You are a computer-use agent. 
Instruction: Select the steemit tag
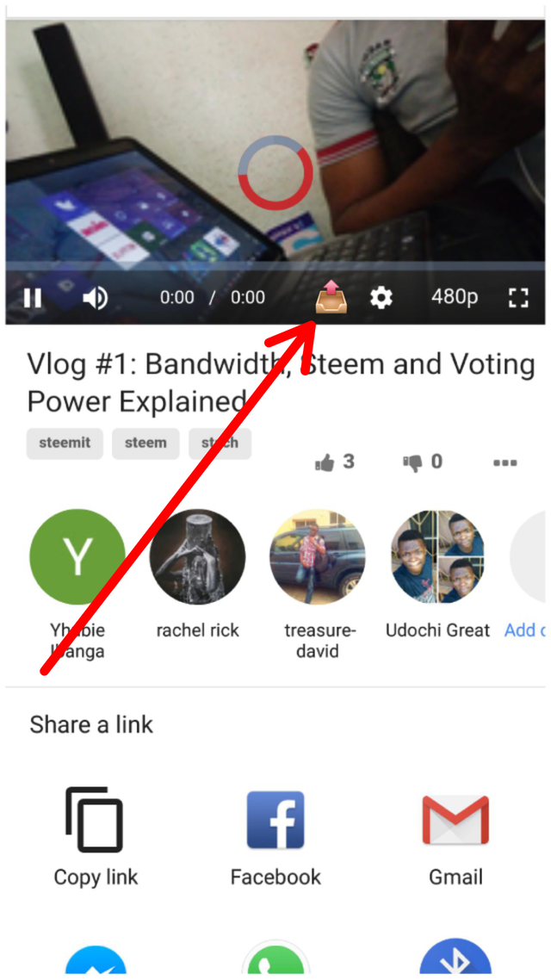[x=65, y=443]
